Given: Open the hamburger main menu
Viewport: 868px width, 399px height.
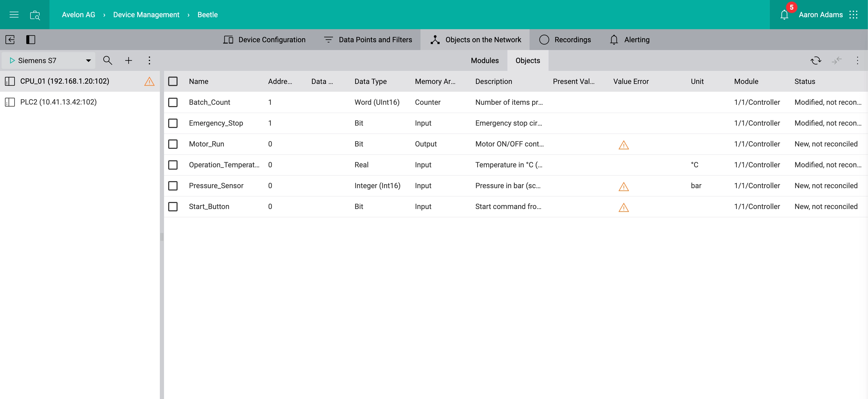Looking at the screenshot, I should (14, 15).
